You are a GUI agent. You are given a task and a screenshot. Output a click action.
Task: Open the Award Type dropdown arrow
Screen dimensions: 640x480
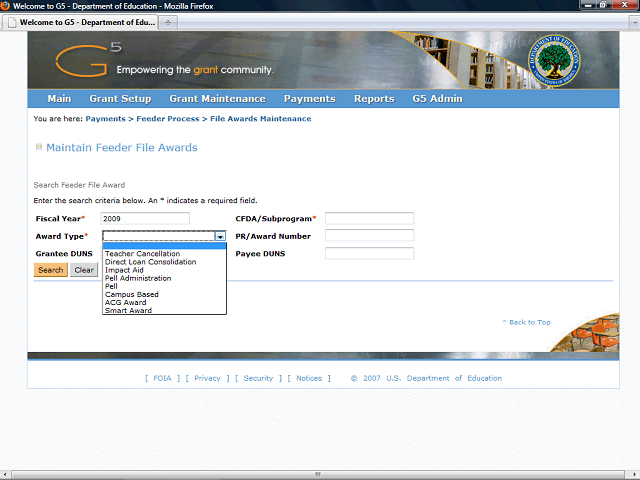click(220, 236)
